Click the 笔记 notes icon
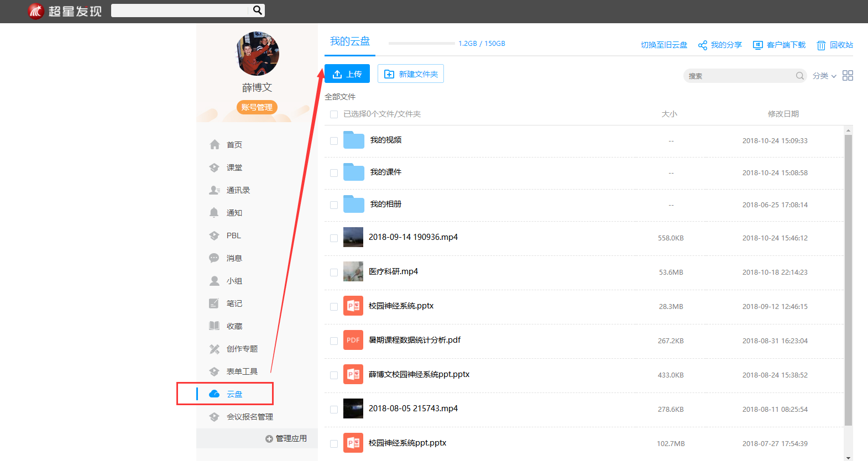Screen dimensions: 868x461 click(214, 303)
